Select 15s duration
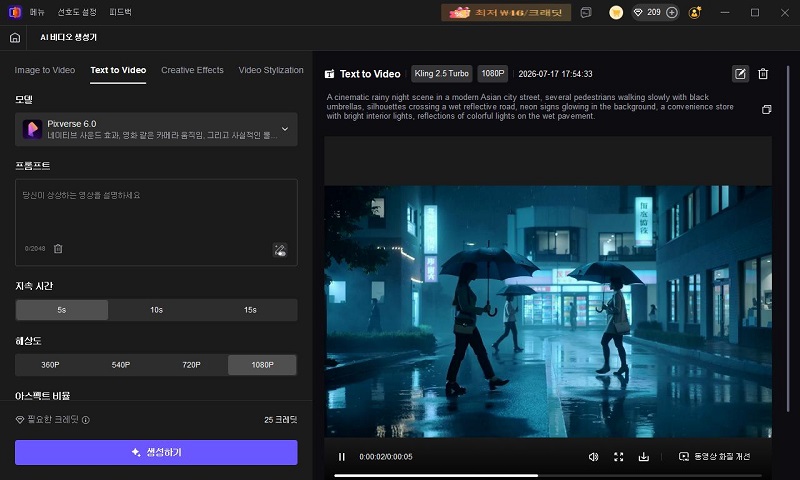The image size is (800, 480). click(250, 310)
